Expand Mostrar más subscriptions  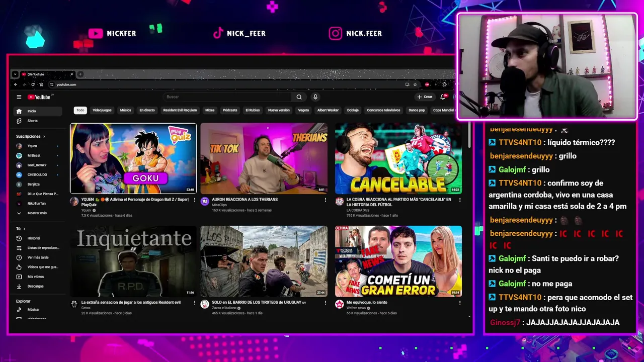(x=38, y=213)
